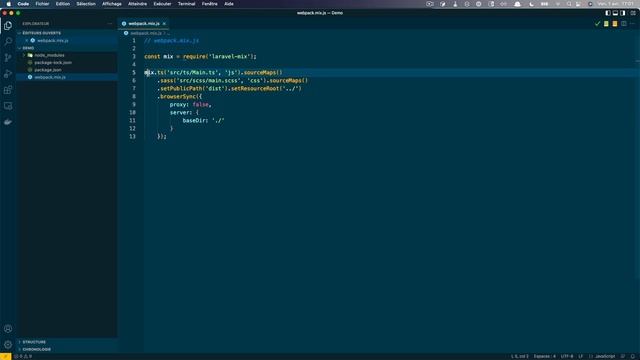Select the webpack.mix.js editor tab
Image resolution: width=640 pixels, height=360 pixels.
pyautogui.click(x=143, y=24)
